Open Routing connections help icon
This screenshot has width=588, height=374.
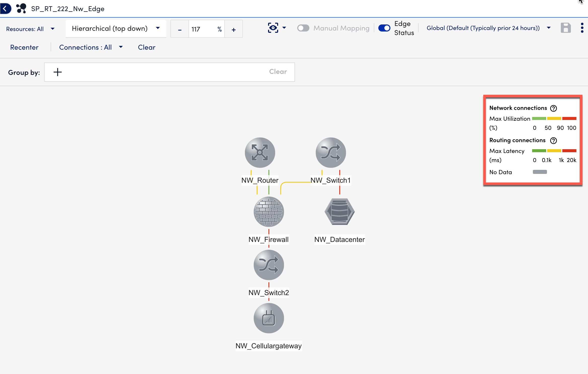(553, 140)
